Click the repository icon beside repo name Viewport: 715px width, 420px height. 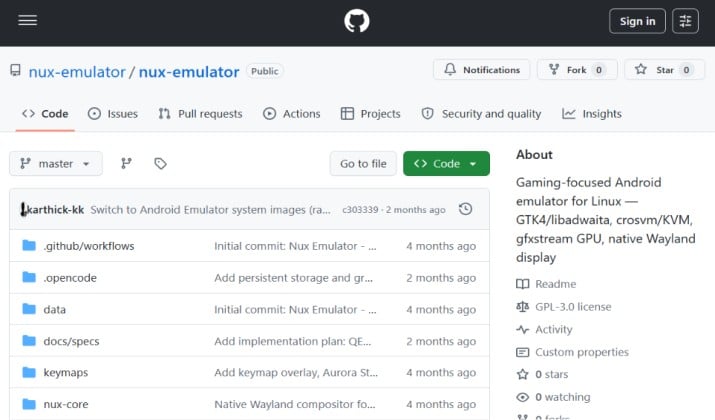(16, 70)
